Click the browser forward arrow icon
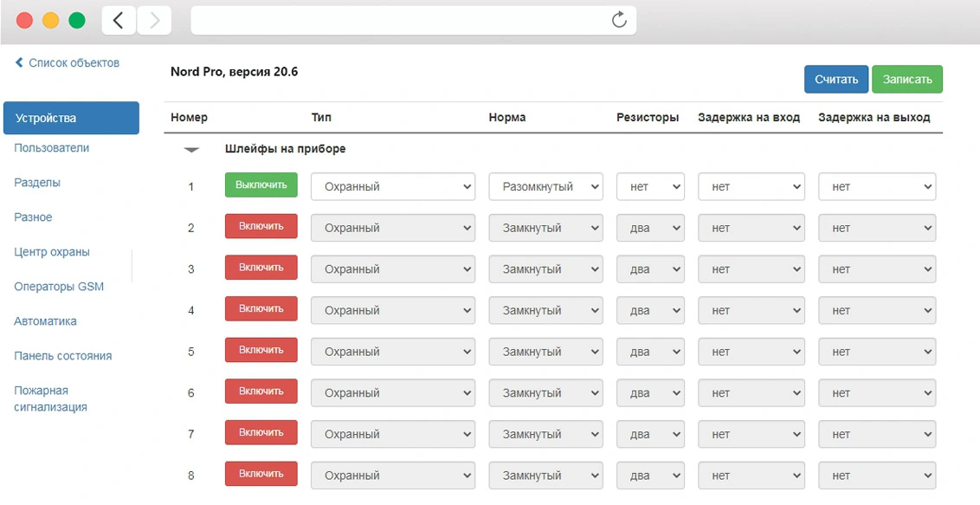The image size is (980, 505). tap(155, 21)
